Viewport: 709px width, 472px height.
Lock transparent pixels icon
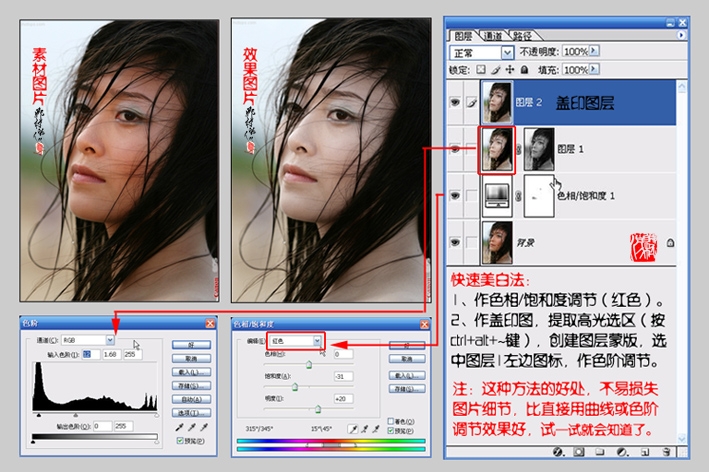point(481,69)
